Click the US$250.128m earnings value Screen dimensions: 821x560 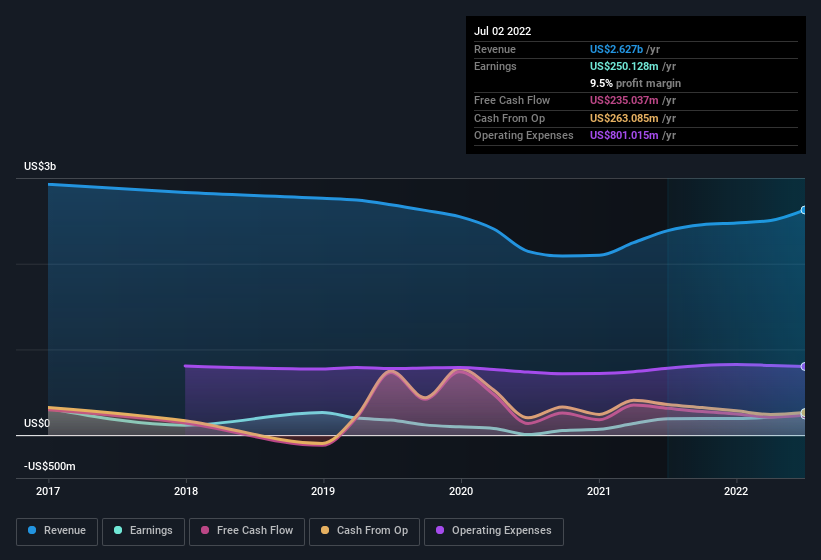point(624,66)
